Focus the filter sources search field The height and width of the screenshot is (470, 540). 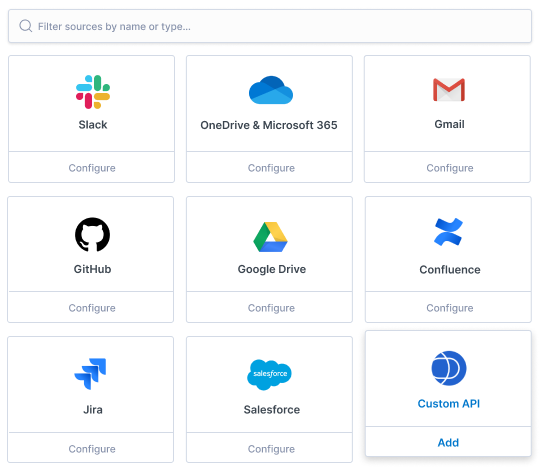[270, 26]
